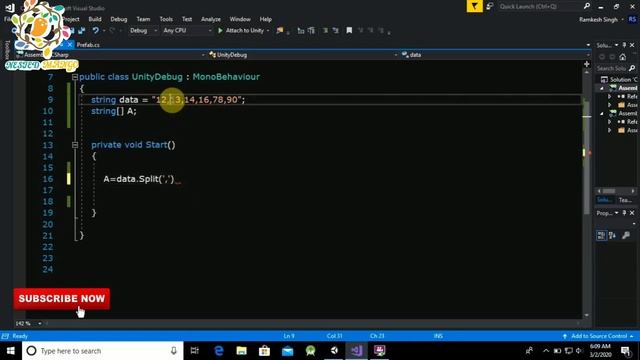
Task: Click the SUBSCRIBE NOW button
Action: [x=62, y=298]
